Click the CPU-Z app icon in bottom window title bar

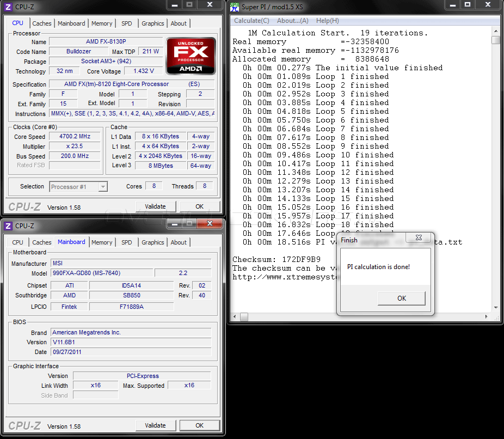(x=8, y=226)
